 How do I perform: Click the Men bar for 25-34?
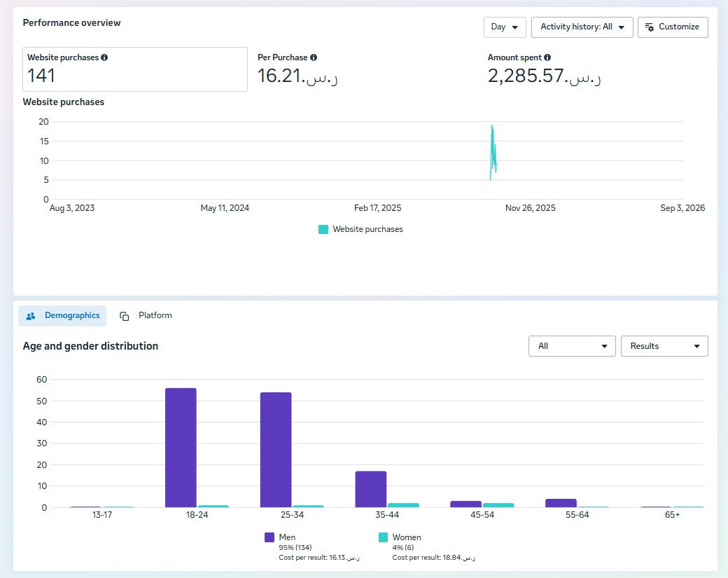coord(276,450)
